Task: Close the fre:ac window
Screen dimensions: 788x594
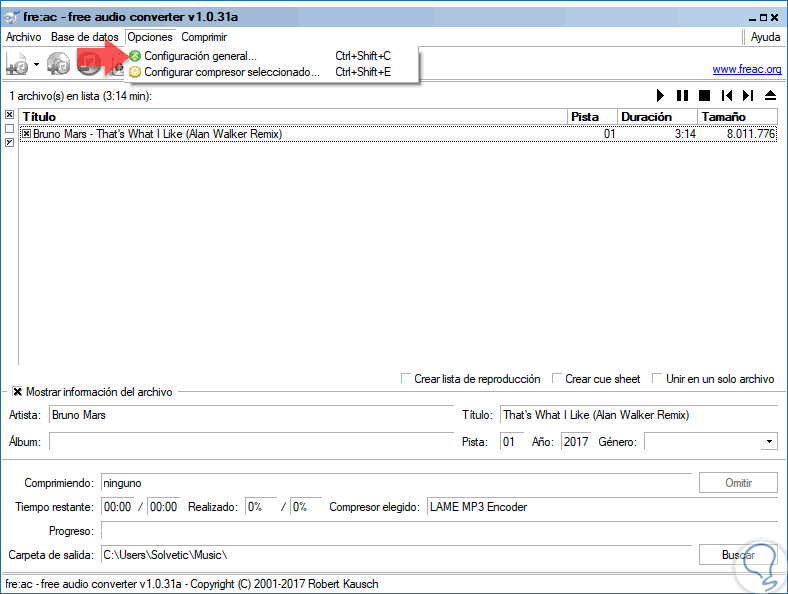Action: tap(775, 18)
